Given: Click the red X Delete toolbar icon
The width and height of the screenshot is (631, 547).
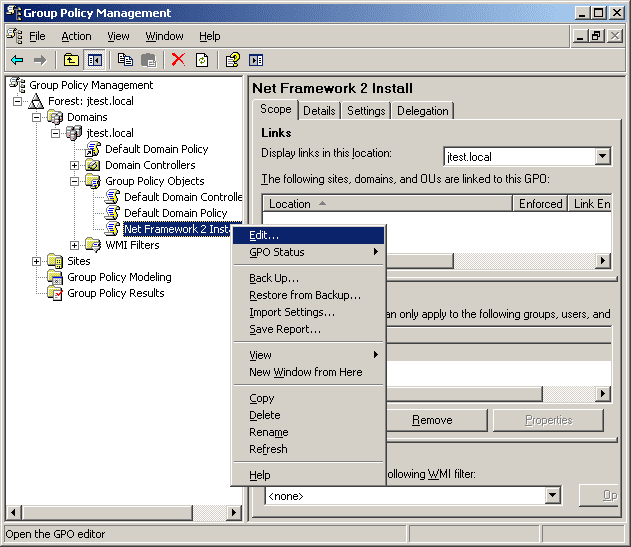Looking at the screenshot, I should [x=178, y=60].
